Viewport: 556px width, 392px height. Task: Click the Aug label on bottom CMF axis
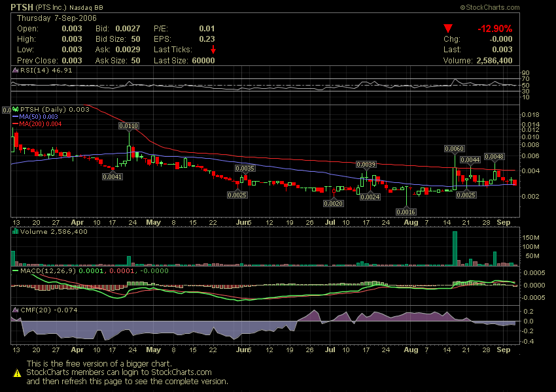(411, 350)
